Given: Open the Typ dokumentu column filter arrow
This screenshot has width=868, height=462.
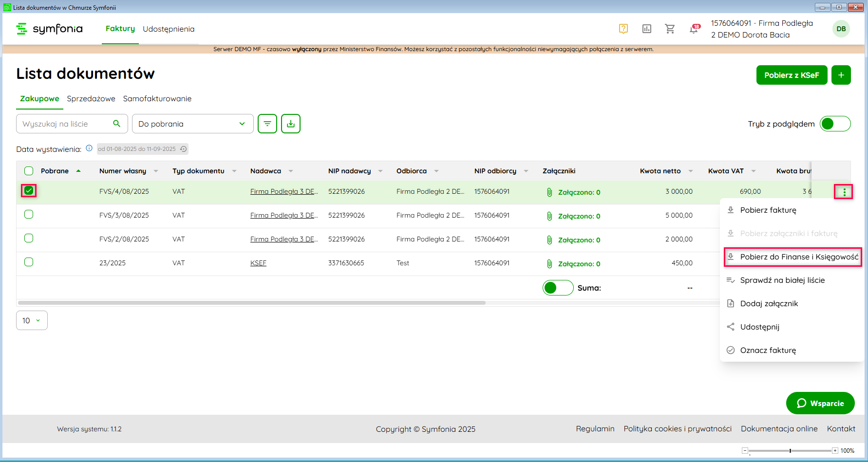Looking at the screenshot, I should (x=234, y=171).
